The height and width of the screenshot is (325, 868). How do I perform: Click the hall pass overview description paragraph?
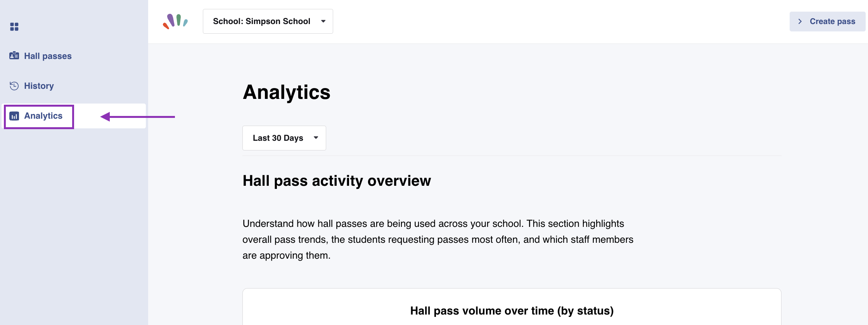[x=438, y=239]
